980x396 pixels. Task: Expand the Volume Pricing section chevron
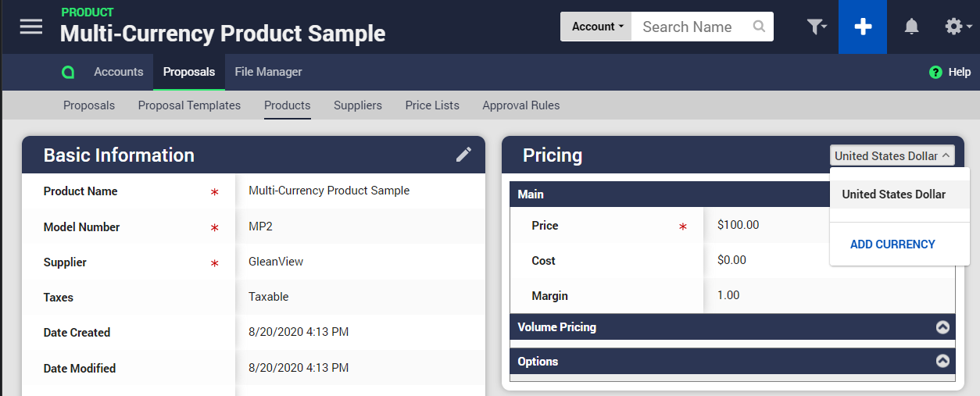942,327
